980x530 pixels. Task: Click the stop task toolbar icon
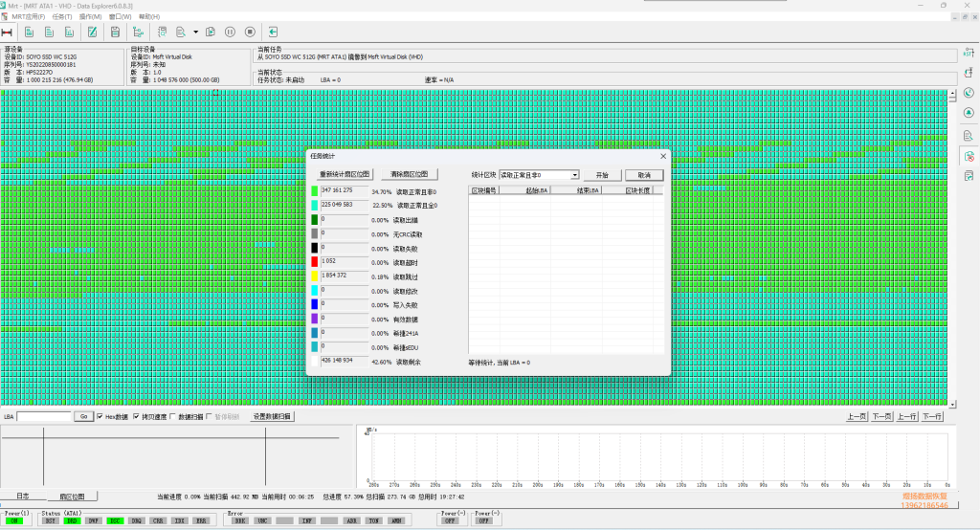250,32
